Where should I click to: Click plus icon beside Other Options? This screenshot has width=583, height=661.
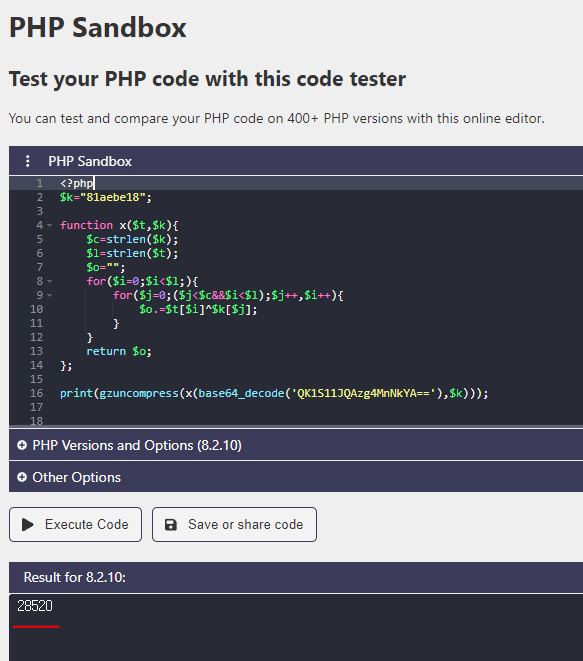22,477
